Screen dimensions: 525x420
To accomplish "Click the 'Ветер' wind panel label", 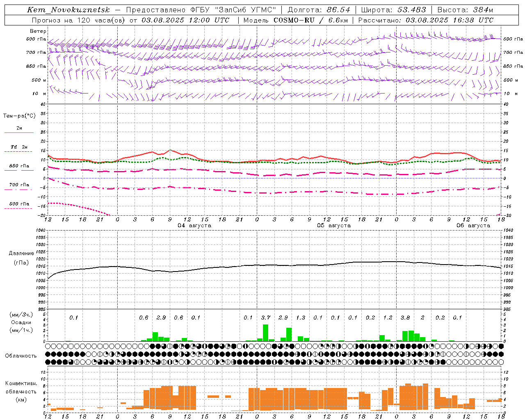I will point(38,31).
